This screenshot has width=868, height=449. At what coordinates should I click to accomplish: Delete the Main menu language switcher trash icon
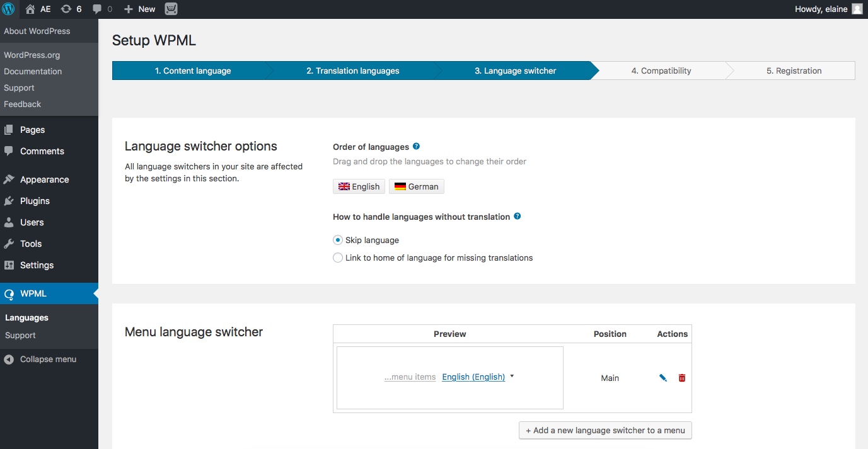pyautogui.click(x=682, y=378)
